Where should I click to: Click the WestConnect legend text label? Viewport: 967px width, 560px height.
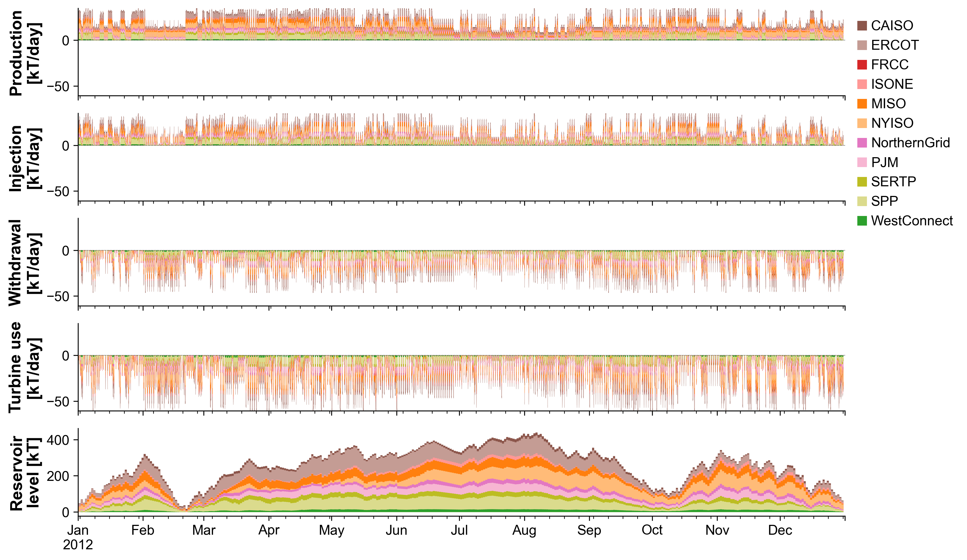click(911, 221)
